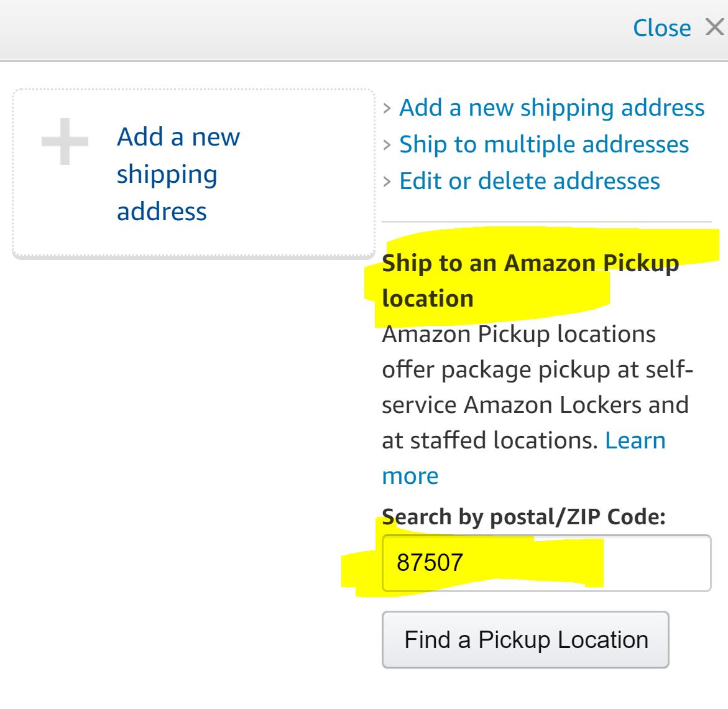Open Ship to multiple addresses link

pos(544,144)
